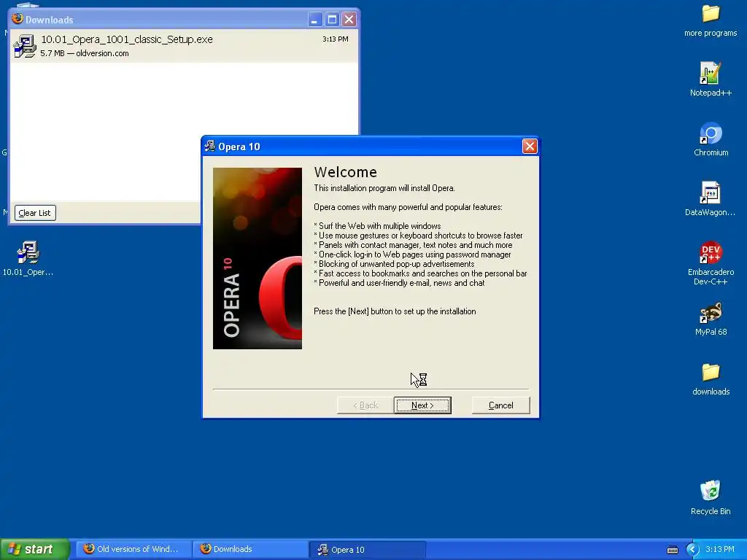747x560 pixels.
Task: Switch to Downloads taskbar item
Action: pos(251,550)
